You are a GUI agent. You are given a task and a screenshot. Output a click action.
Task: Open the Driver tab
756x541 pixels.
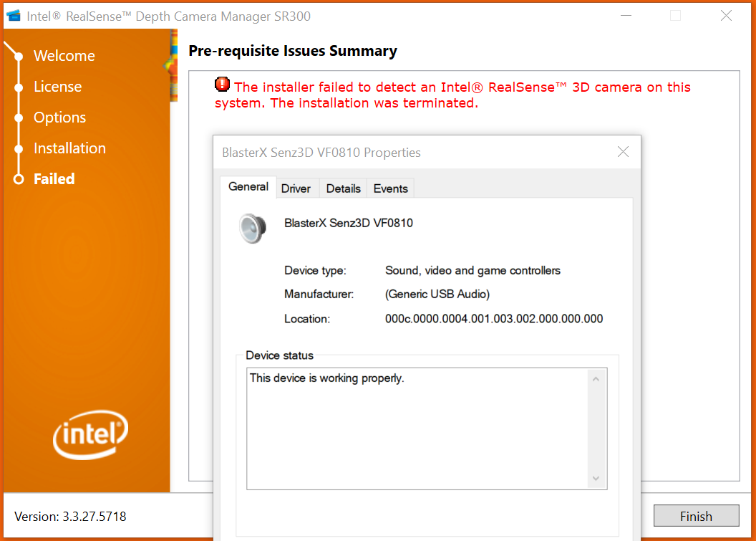tap(296, 188)
